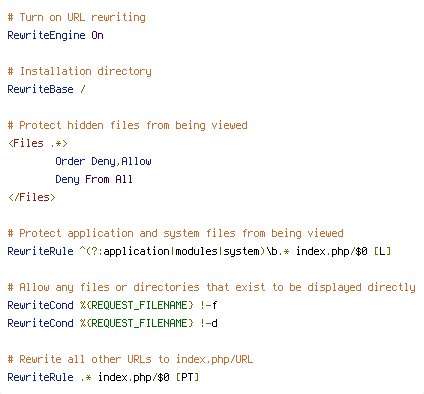Click the '# Protect hidden files' comment
This screenshot has height=394, width=424.
(128, 125)
